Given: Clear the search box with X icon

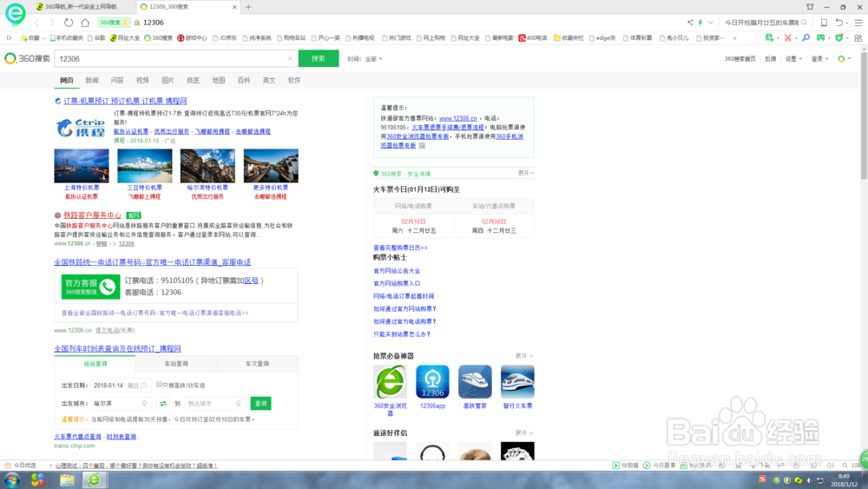Looking at the screenshot, I should tap(290, 58).
